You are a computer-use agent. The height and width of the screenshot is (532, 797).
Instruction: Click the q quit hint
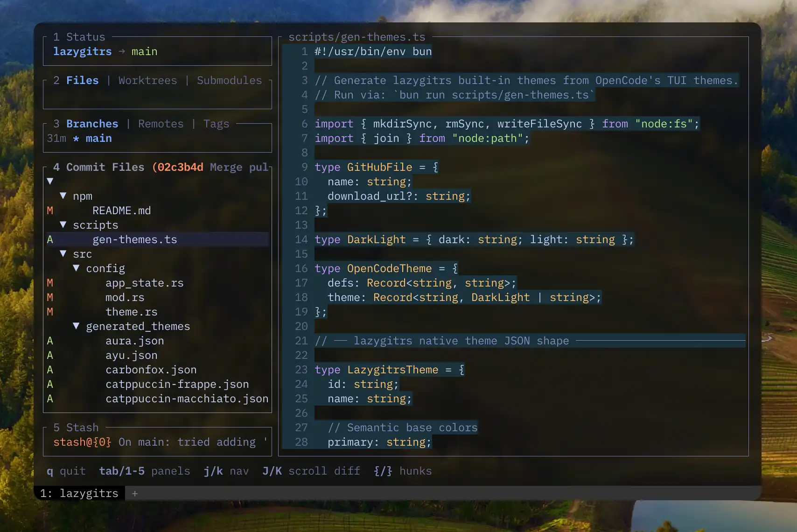coord(66,471)
